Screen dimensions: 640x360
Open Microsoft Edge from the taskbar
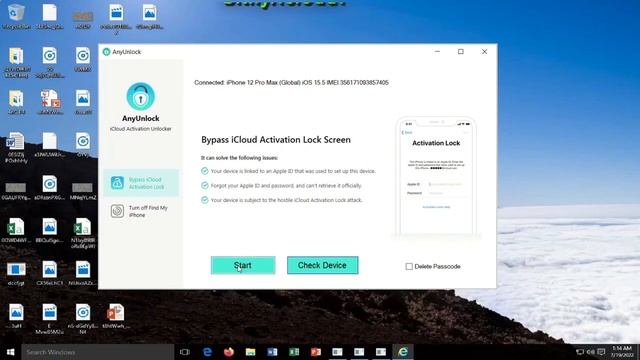(207, 352)
